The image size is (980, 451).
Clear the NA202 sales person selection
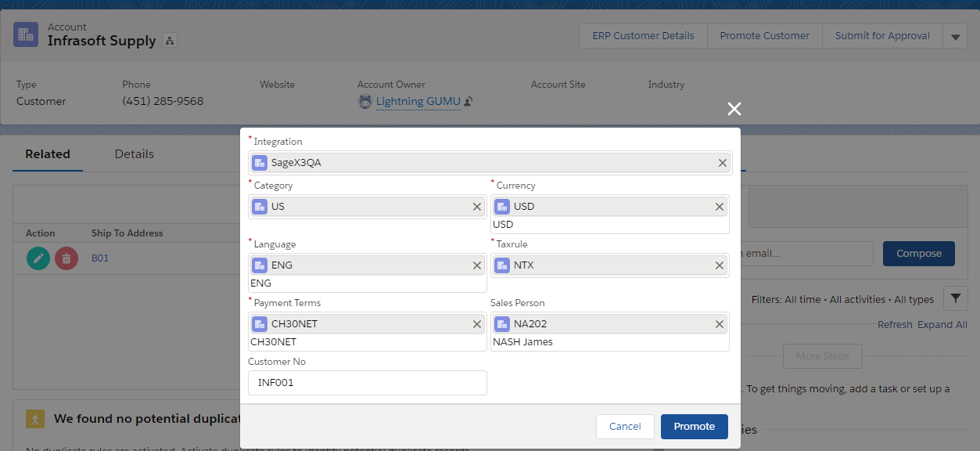click(720, 324)
